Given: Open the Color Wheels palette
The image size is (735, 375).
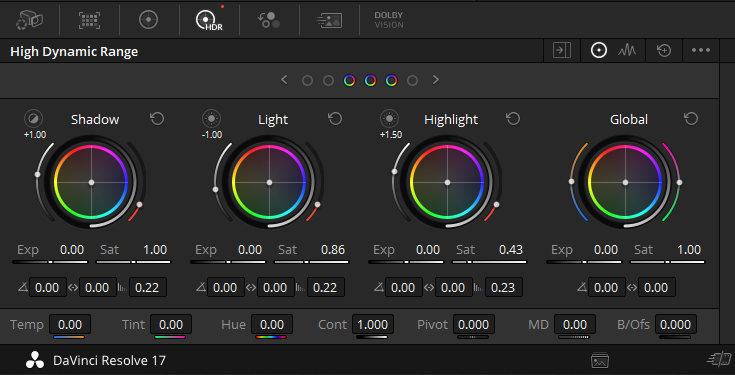Looking at the screenshot, I should (149, 20).
